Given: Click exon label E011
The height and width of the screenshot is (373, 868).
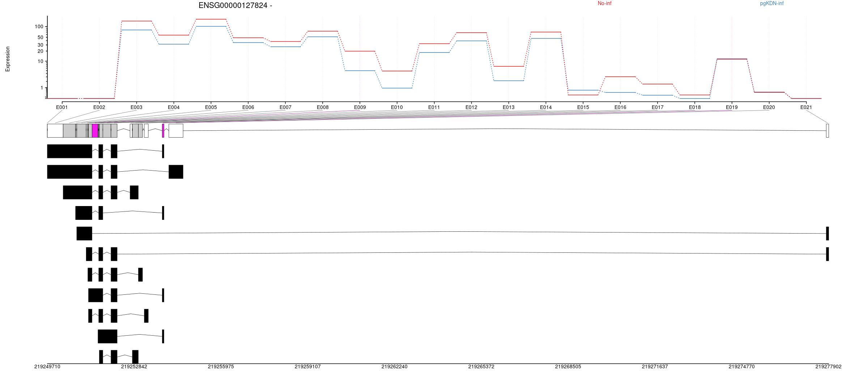Looking at the screenshot, I should (x=434, y=107).
